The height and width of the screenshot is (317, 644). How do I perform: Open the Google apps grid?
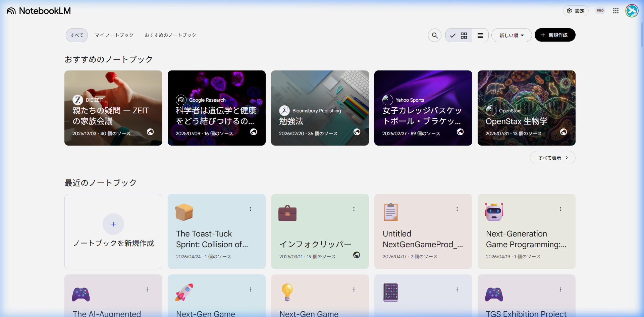[x=616, y=11]
